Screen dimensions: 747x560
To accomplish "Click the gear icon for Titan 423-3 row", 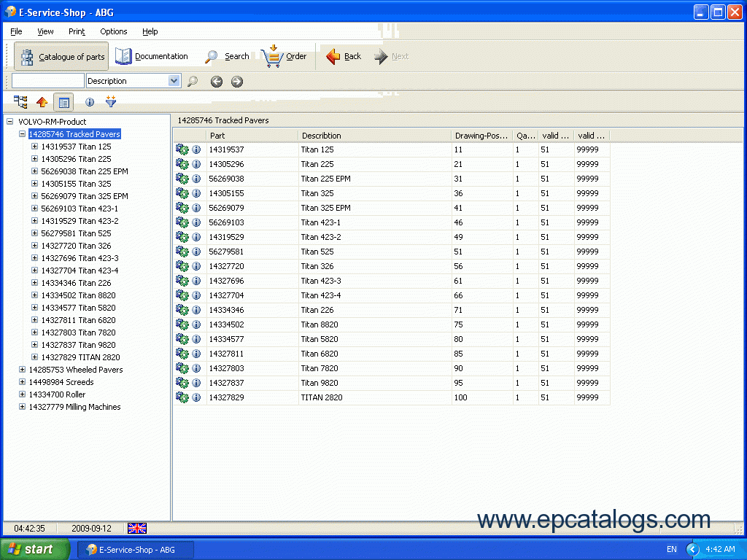I will point(182,281).
